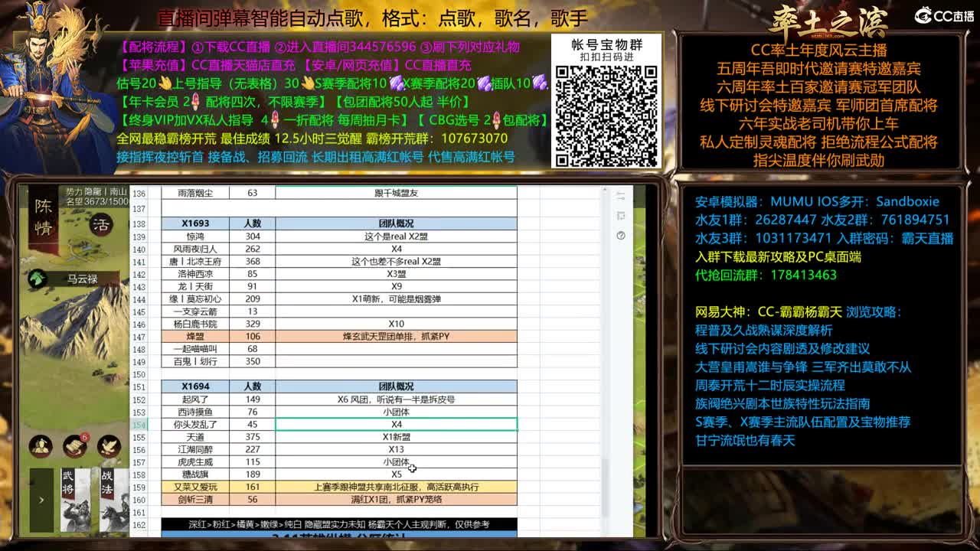Select cell 洛神西凉
Image resolution: width=980 pixels, height=551 pixels.
[x=195, y=274]
